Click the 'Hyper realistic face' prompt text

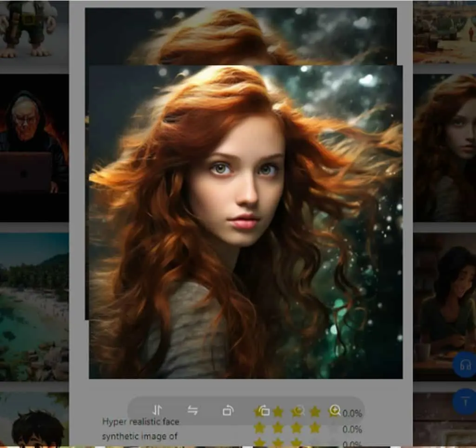140,421
